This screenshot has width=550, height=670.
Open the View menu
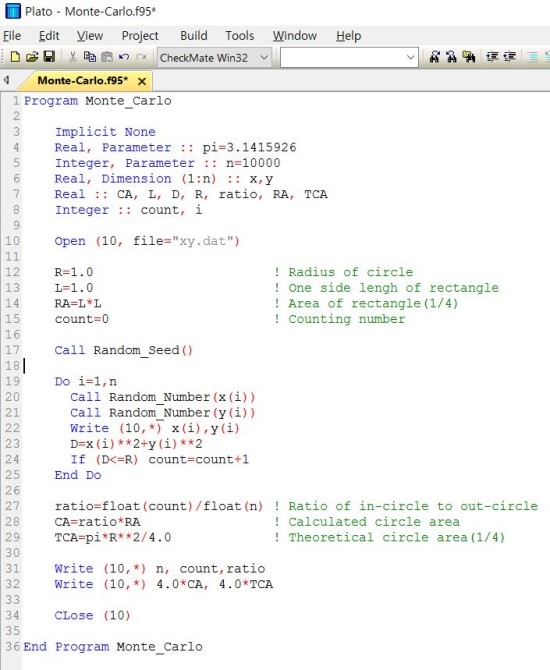90,36
